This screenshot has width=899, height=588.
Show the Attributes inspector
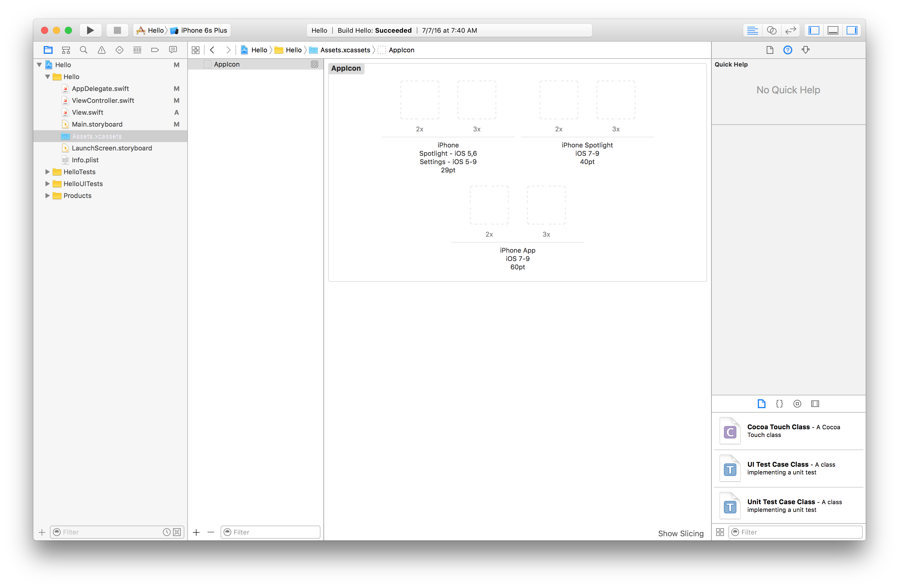pos(805,50)
